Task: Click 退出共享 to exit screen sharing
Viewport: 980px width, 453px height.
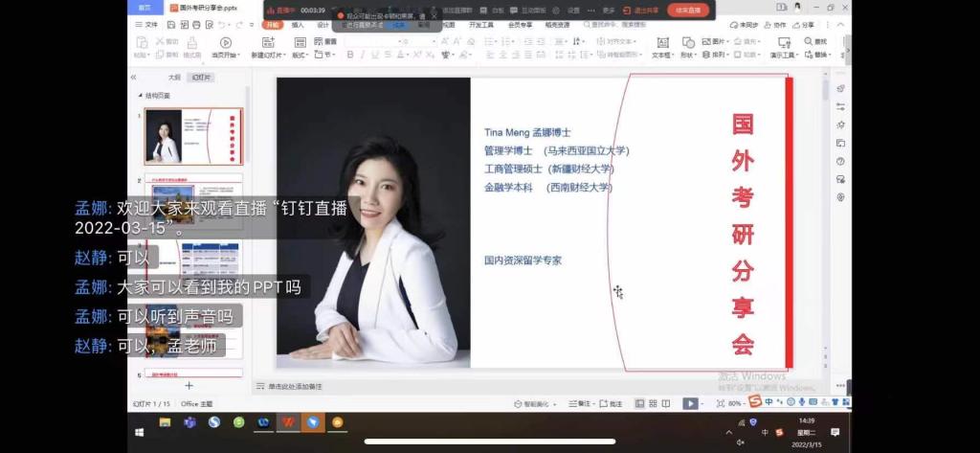Action: pos(640,11)
